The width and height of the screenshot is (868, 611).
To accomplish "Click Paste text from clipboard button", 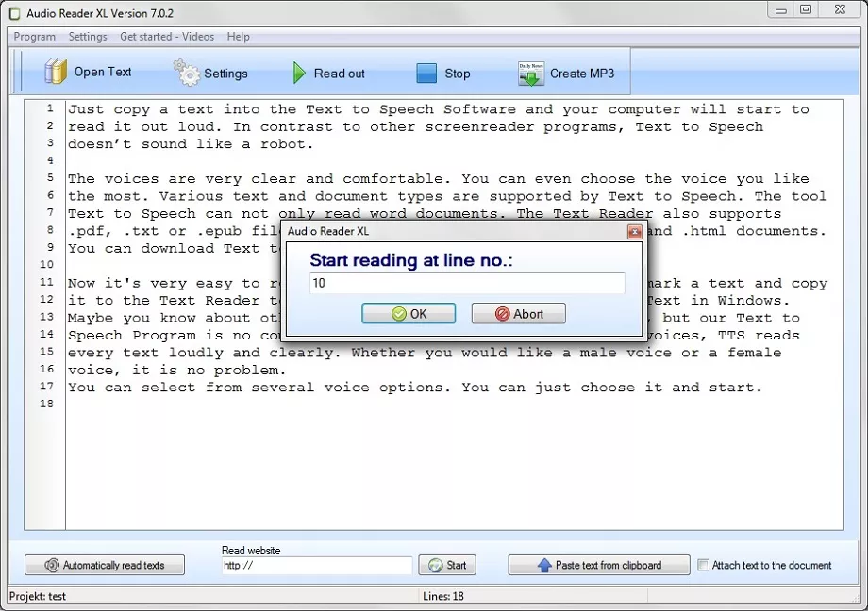I will click(x=599, y=565).
